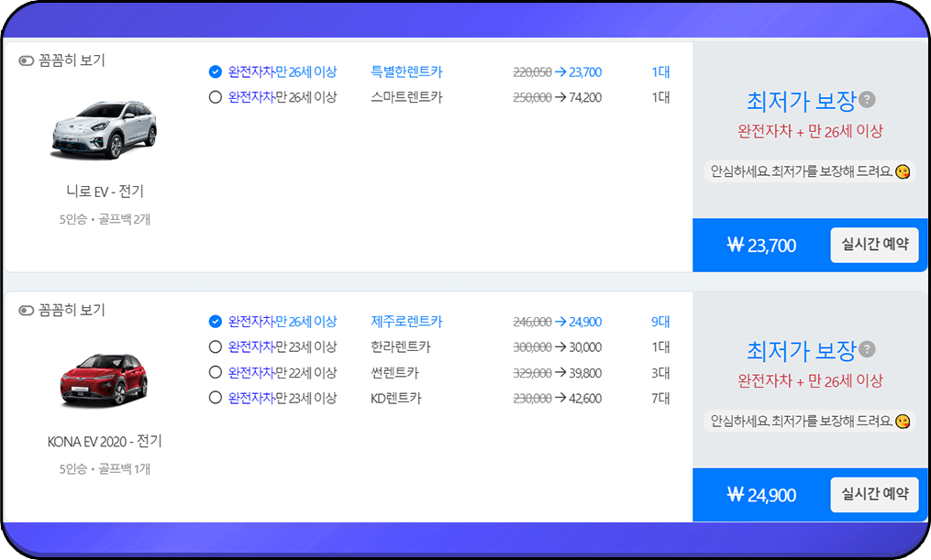The width and height of the screenshot is (931, 560).
Task: Click the discounted price 23,700
Action: pyautogui.click(x=584, y=71)
